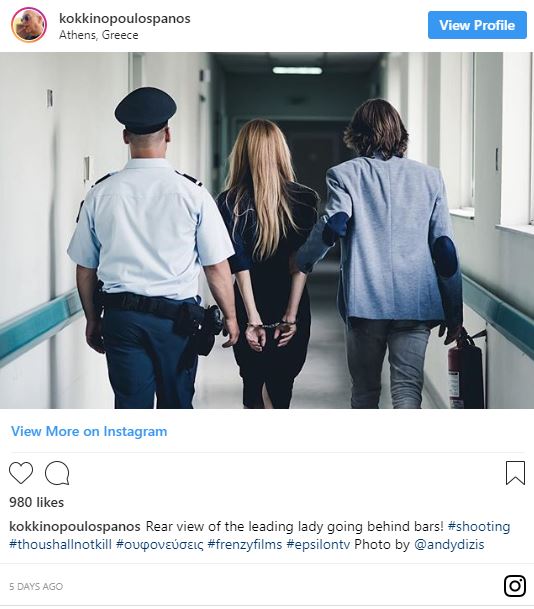Viewport: 534px width, 609px height.
Task: Click the caption text about leading lady
Action: pyautogui.click(x=294, y=527)
